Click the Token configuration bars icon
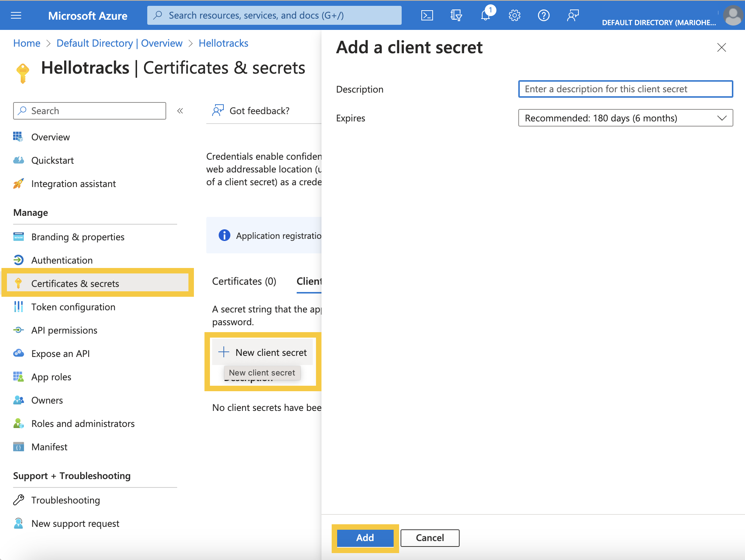 click(18, 307)
